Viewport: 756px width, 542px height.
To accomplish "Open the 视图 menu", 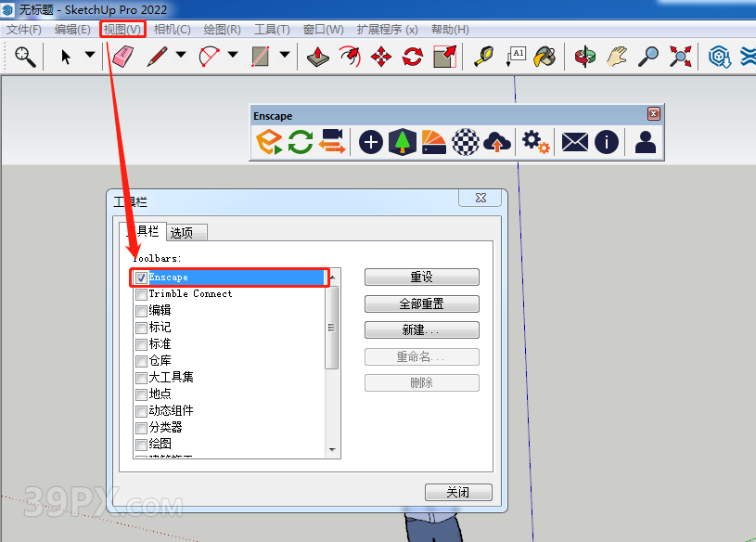I will click(122, 29).
